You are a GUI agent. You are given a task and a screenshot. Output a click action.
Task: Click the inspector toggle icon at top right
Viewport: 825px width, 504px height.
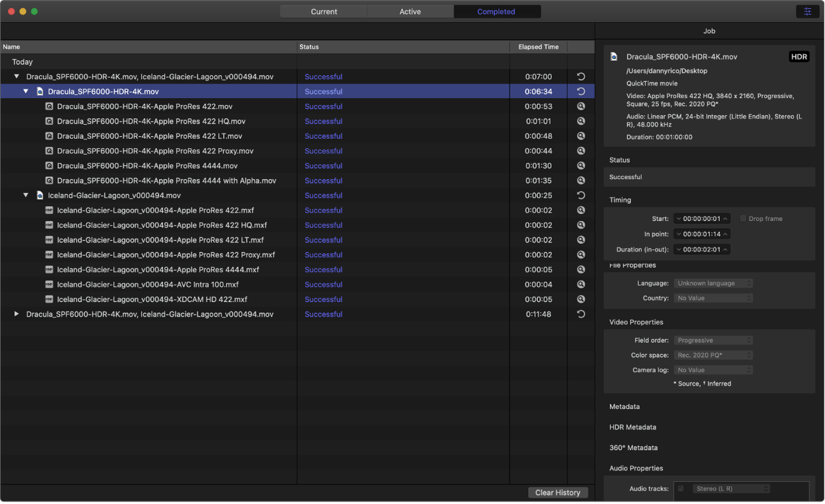807,11
